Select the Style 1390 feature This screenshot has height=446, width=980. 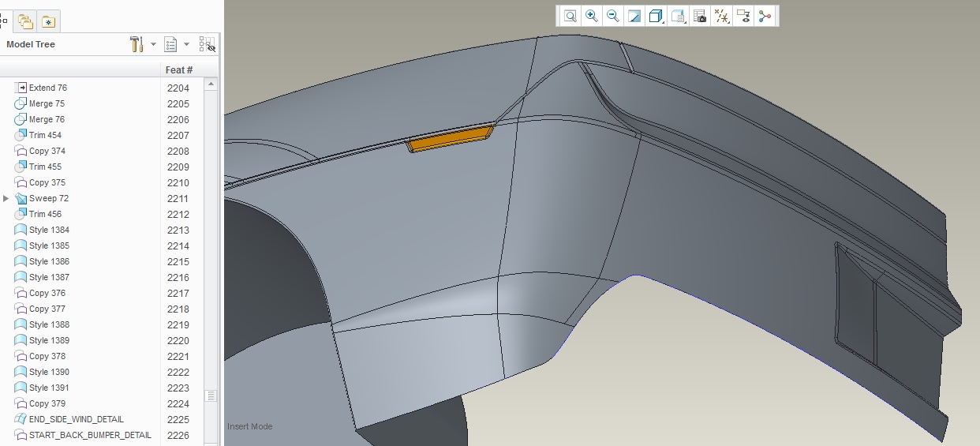tap(49, 372)
